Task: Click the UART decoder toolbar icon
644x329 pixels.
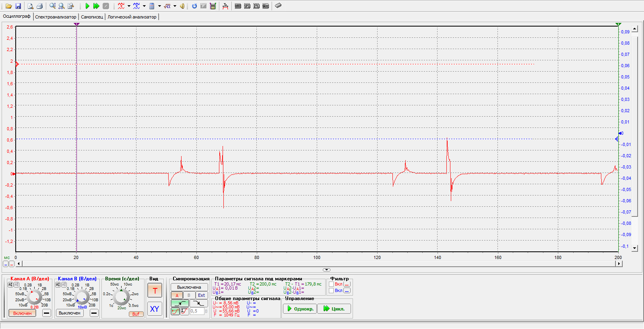Action: tap(238, 6)
